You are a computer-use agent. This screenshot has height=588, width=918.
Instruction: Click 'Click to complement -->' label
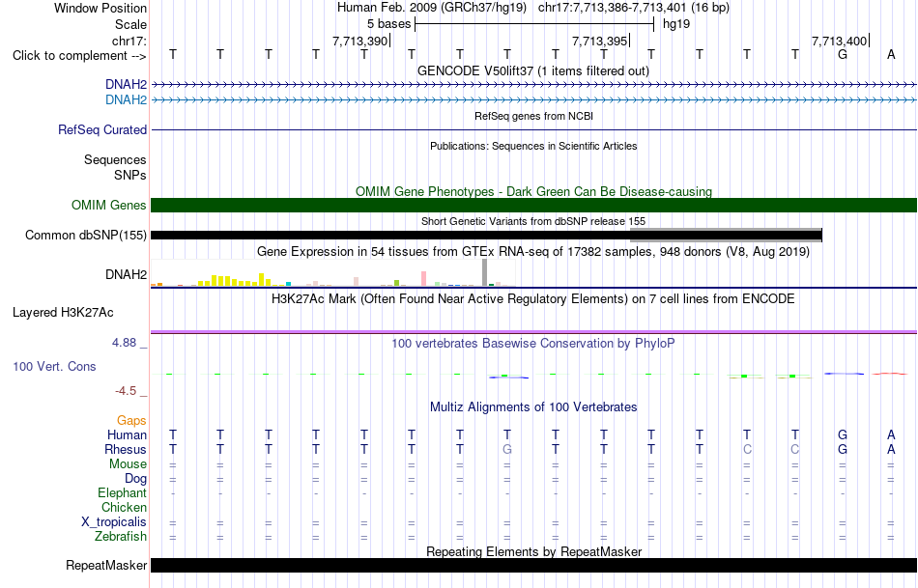[x=79, y=56]
